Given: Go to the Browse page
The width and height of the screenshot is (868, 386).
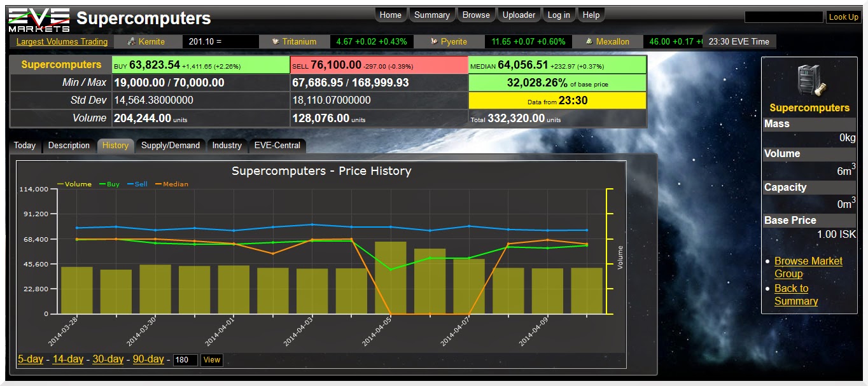Looking at the screenshot, I should point(476,15).
